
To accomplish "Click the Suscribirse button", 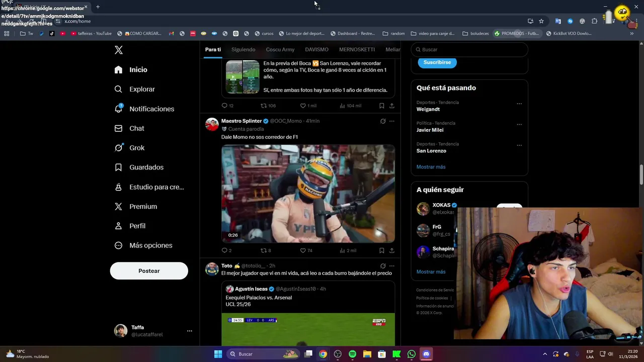I will pos(437,62).
